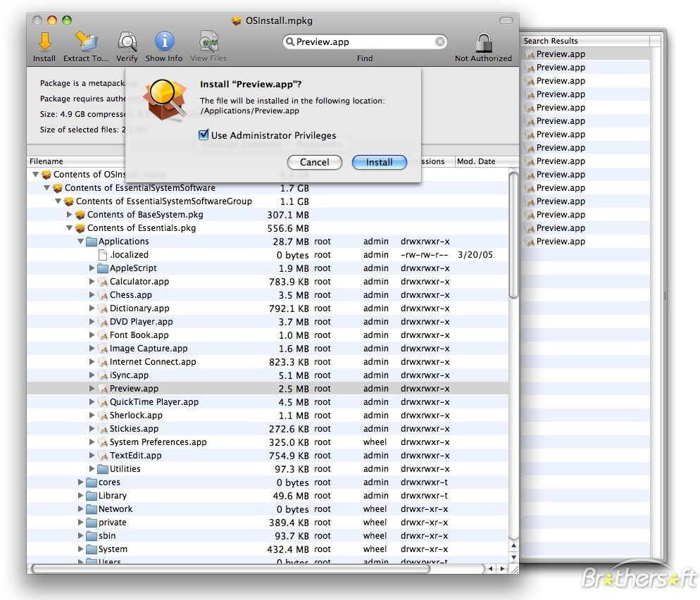Expand the Utilities folder disclosure triangle

pyautogui.click(x=92, y=469)
